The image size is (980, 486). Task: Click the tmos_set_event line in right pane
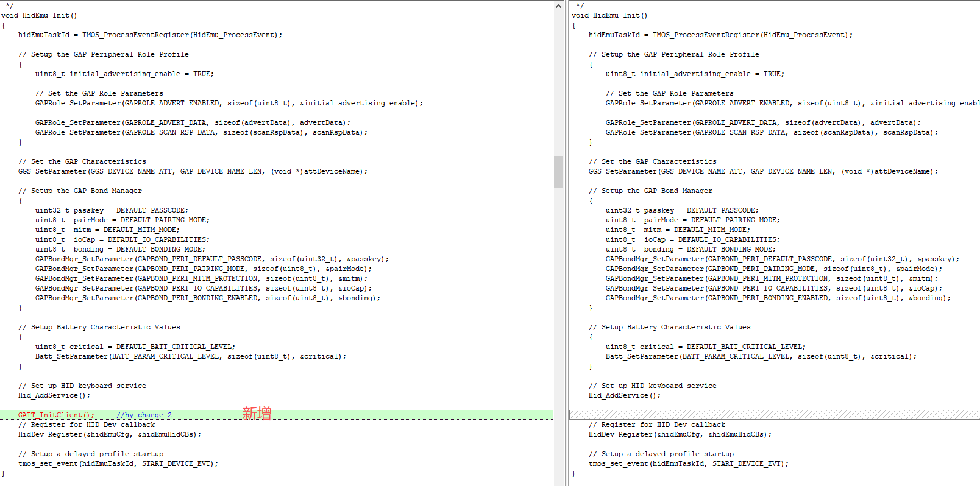688,463
